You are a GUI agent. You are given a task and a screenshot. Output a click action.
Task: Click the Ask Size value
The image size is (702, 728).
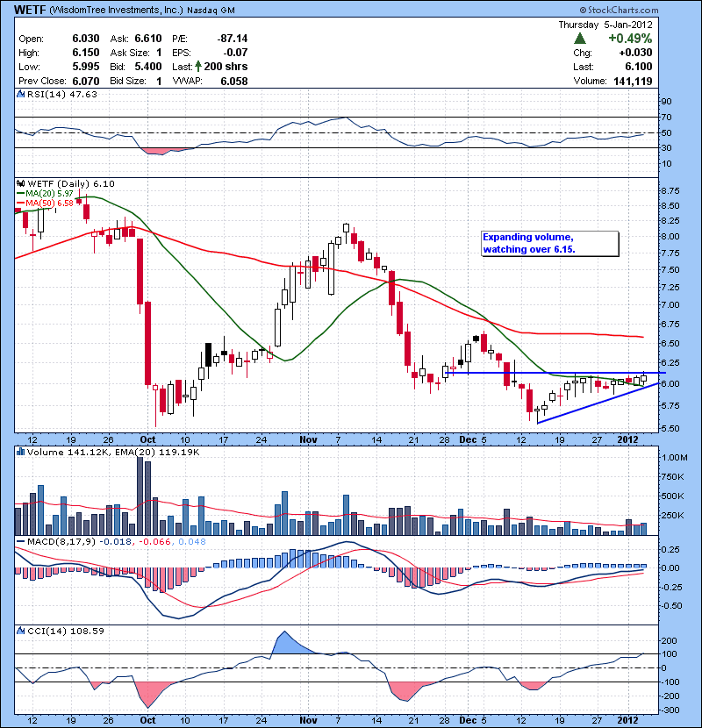[159, 53]
